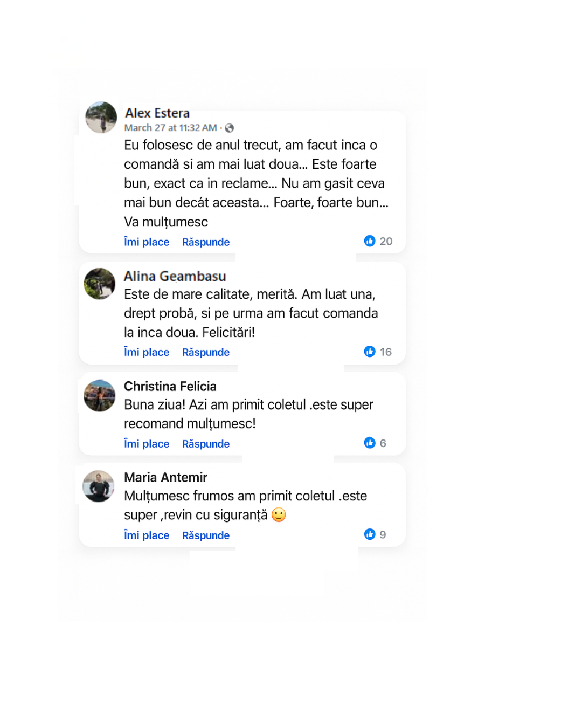The image size is (582, 728).
Task: View the 9 likes reaction icon
Action: [x=370, y=534]
